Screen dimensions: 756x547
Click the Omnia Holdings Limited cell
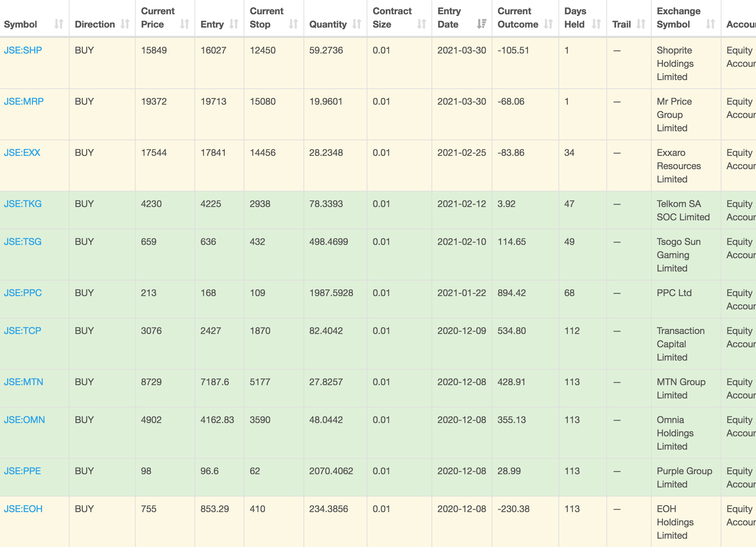[x=686, y=433]
